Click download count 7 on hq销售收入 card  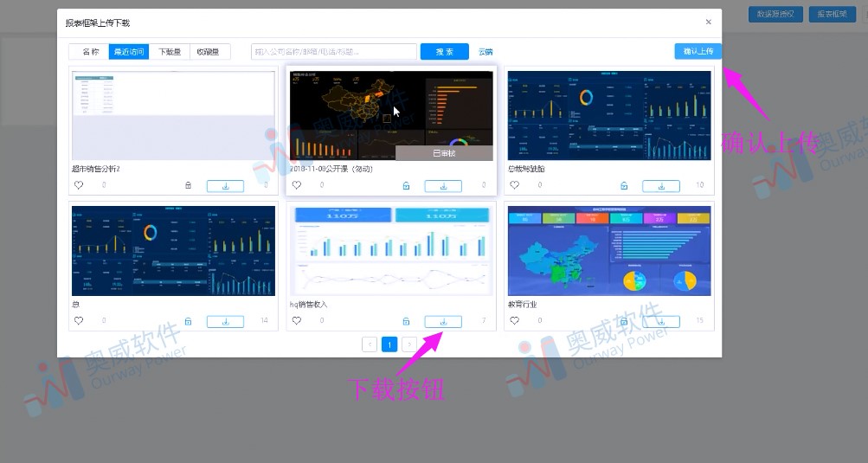(484, 321)
